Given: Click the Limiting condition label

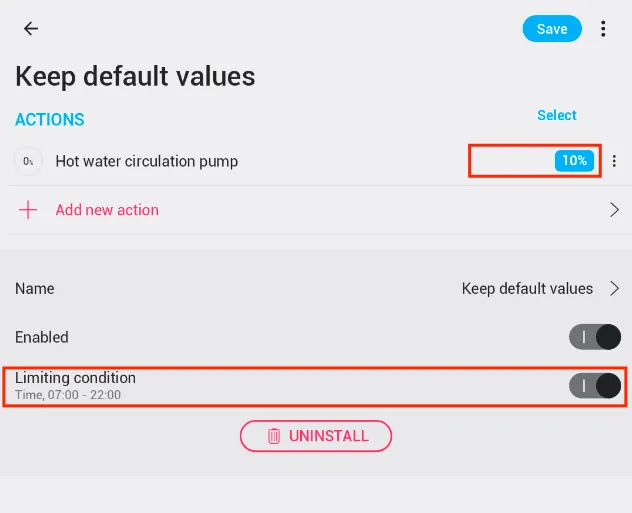Looking at the screenshot, I should click(x=75, y=378).
